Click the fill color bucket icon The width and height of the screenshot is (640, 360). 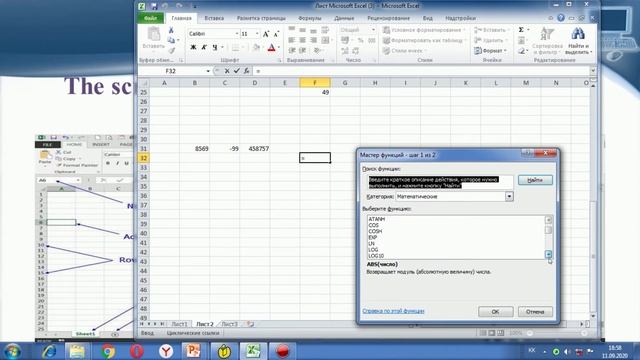[x=256, y=48]
